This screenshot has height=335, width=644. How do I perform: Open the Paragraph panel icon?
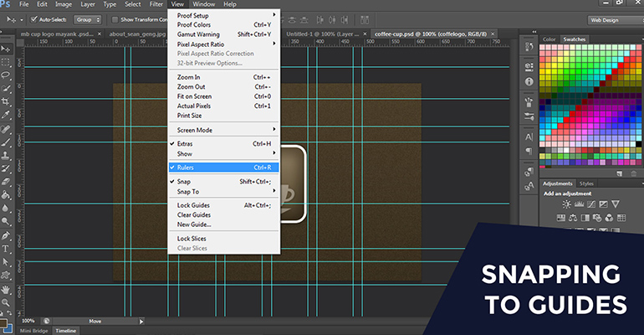point(529,152)
